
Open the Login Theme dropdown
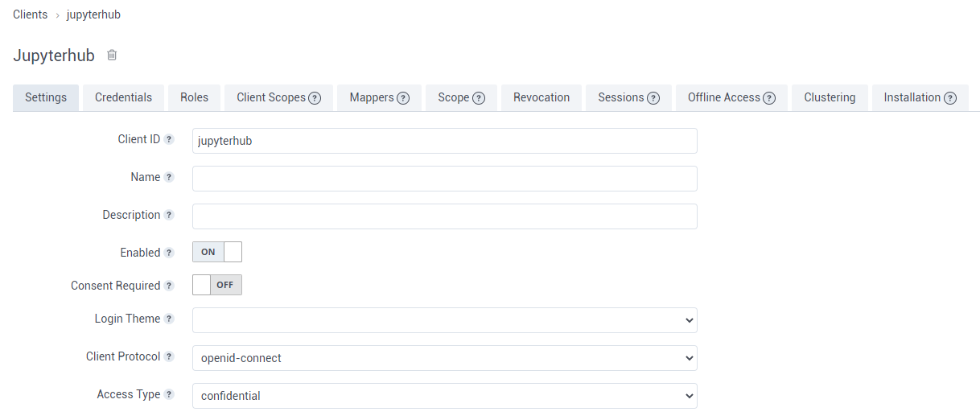(444, 320)
